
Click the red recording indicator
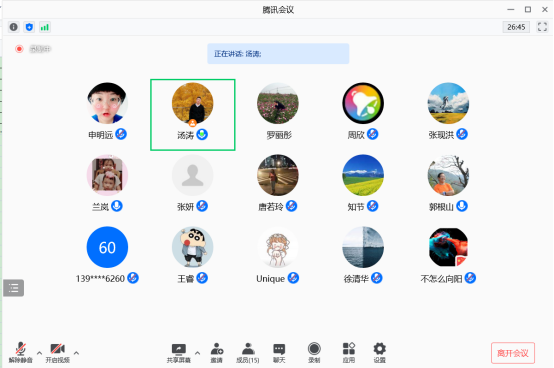tap(19, 49)
